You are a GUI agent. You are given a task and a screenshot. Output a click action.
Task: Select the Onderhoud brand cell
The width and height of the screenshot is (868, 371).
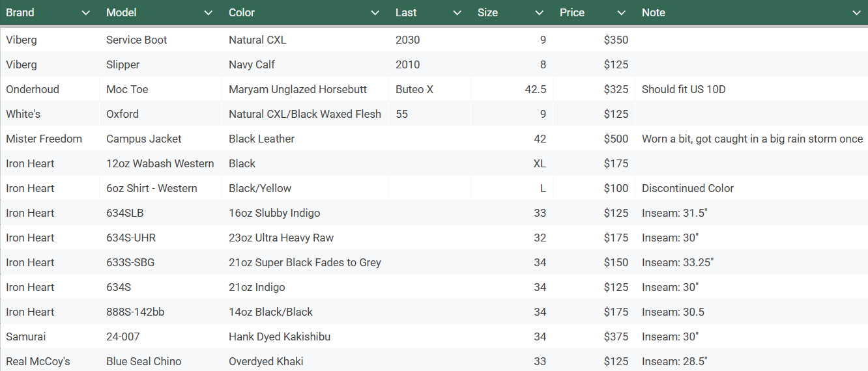pos(50,89)
